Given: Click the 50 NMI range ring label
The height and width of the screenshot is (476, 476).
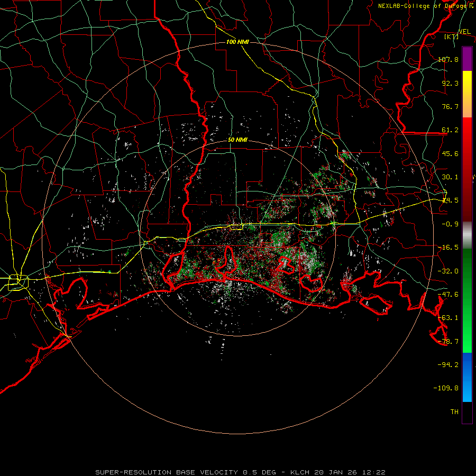Looking at the screenshot, I should click(237, 140).
